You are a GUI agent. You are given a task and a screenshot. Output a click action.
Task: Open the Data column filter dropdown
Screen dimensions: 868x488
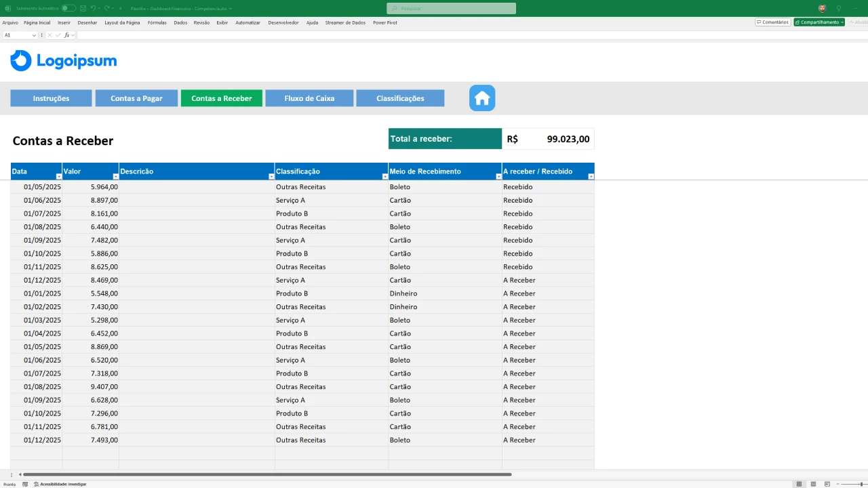58,176
